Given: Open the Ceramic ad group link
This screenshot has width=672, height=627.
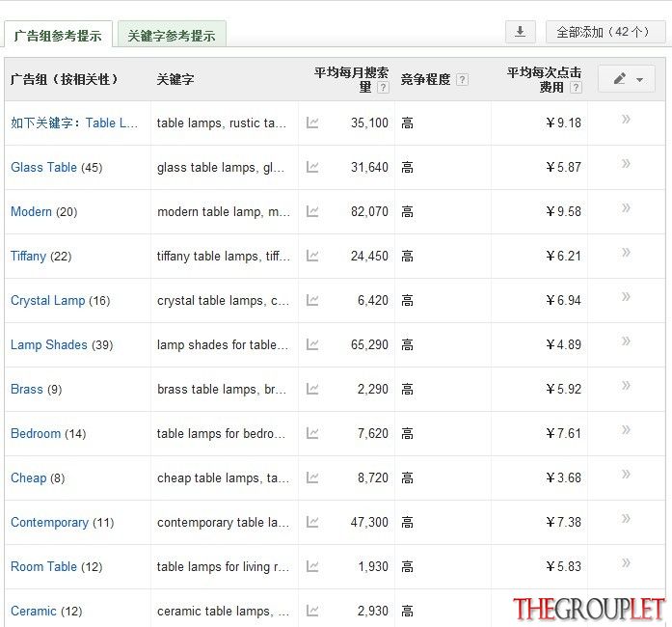Looking at the screenshot, I should coord(34,611).
